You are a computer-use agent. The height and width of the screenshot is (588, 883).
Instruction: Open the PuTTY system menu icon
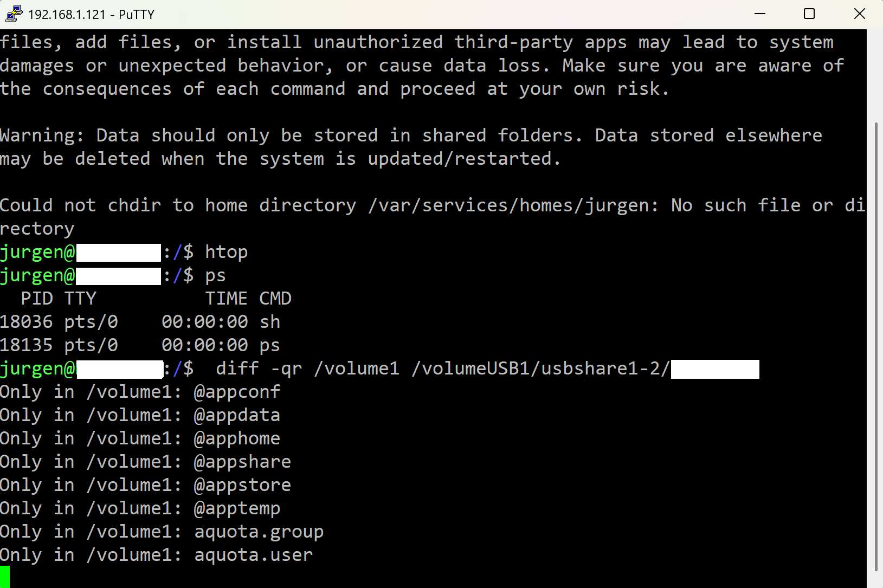pos(13,14)
